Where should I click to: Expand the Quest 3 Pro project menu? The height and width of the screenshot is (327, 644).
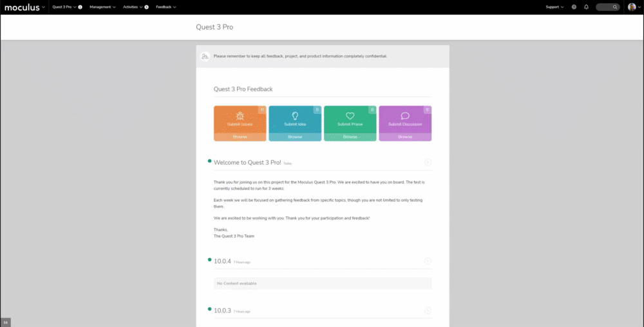click(x=64, y=7)
